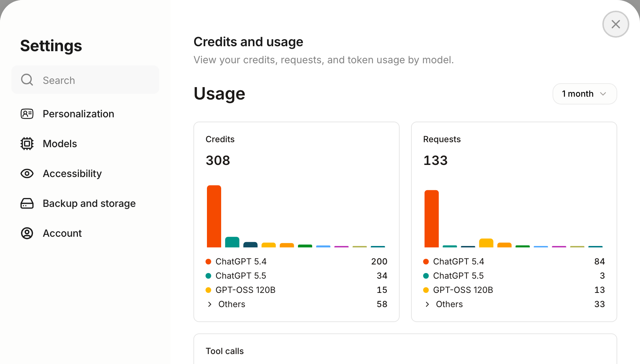Click the Credits total value 308

click(218, 160)
